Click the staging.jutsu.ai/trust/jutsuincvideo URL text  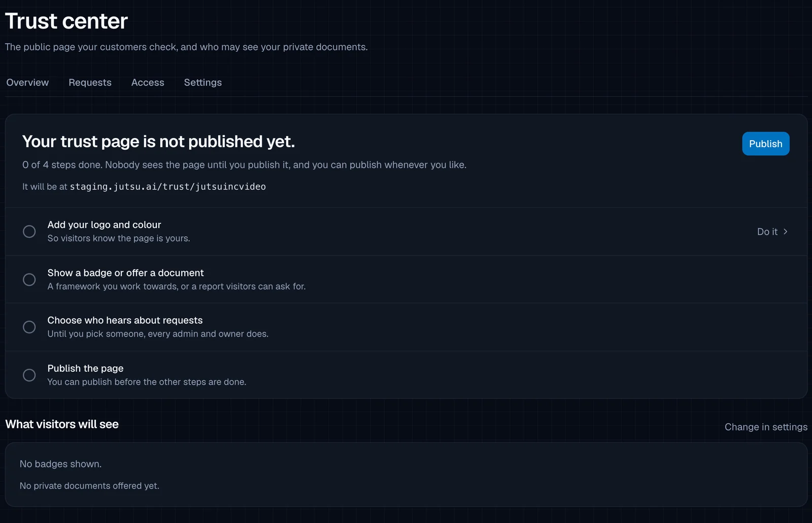coord(168,186)
